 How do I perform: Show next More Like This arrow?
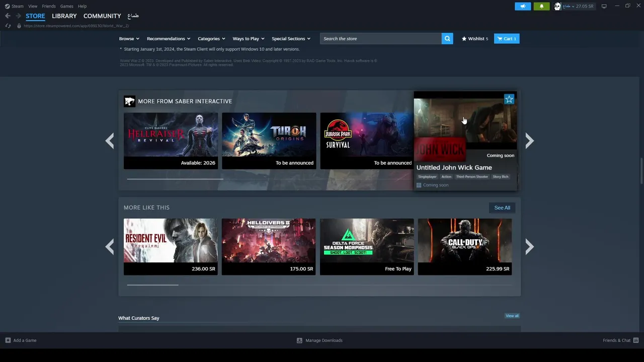529,246
